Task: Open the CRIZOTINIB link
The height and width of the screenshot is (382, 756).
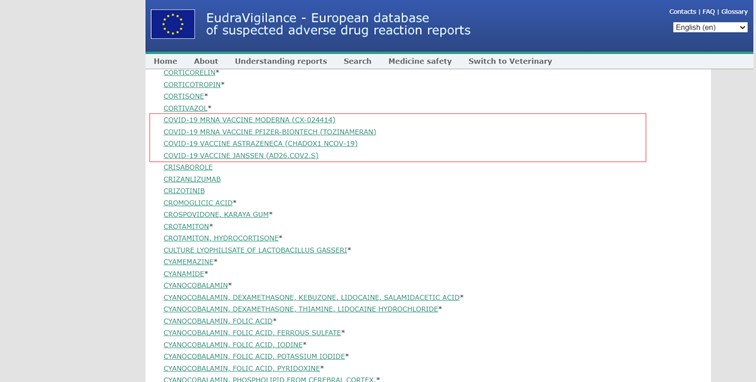Action: pos(184,191)
